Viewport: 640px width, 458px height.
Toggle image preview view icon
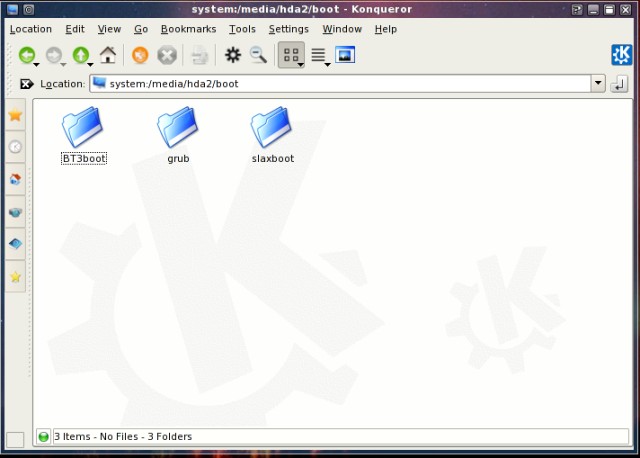345,55
